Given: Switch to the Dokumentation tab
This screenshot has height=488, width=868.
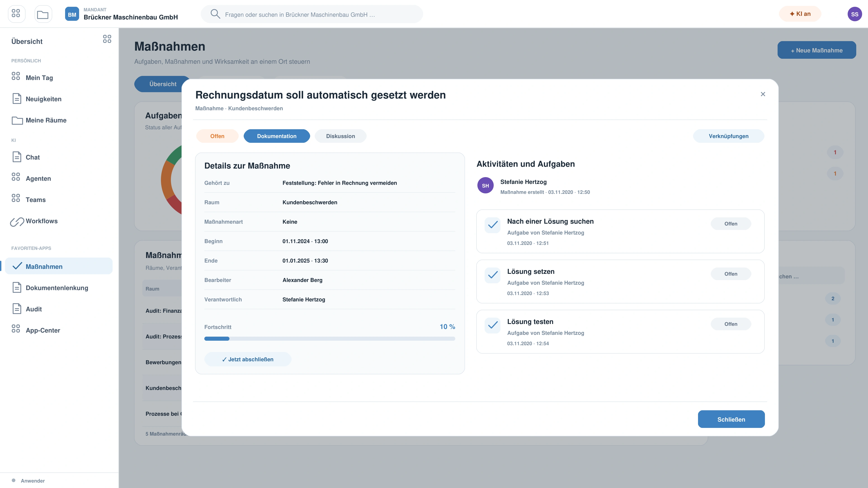Looking at the screenshot, I should [x=277, y=136].
